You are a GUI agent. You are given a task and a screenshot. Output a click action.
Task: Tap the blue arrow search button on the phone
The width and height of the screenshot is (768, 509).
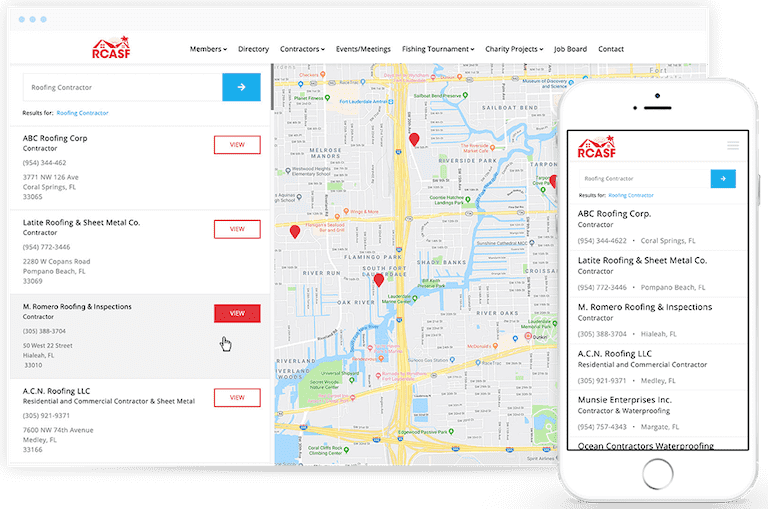click(723, 179)
